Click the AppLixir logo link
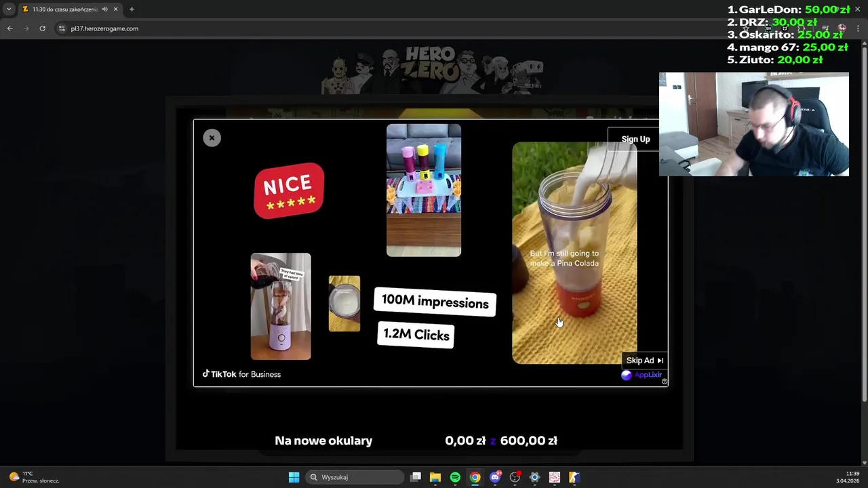This screenshot has height=488, width=868. click(642, 375)
